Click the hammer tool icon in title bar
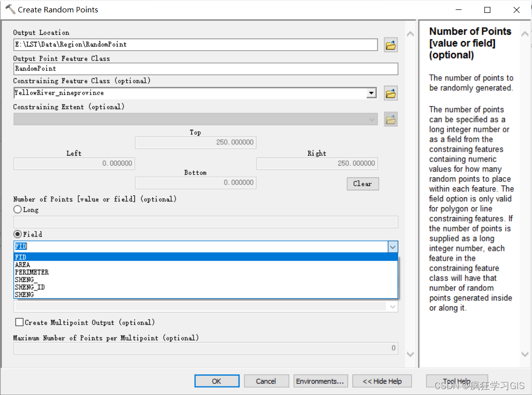The width and height of the screenshot is (532, 395). click(10, 9)
